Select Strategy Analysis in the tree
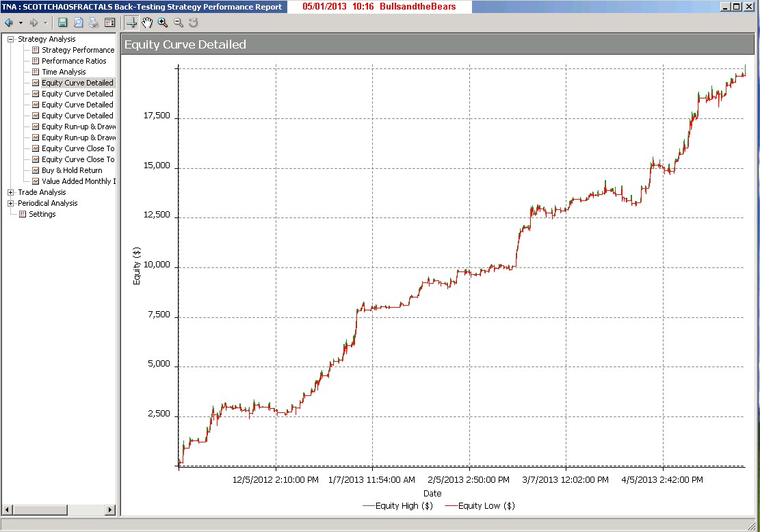 click(47, 39)
